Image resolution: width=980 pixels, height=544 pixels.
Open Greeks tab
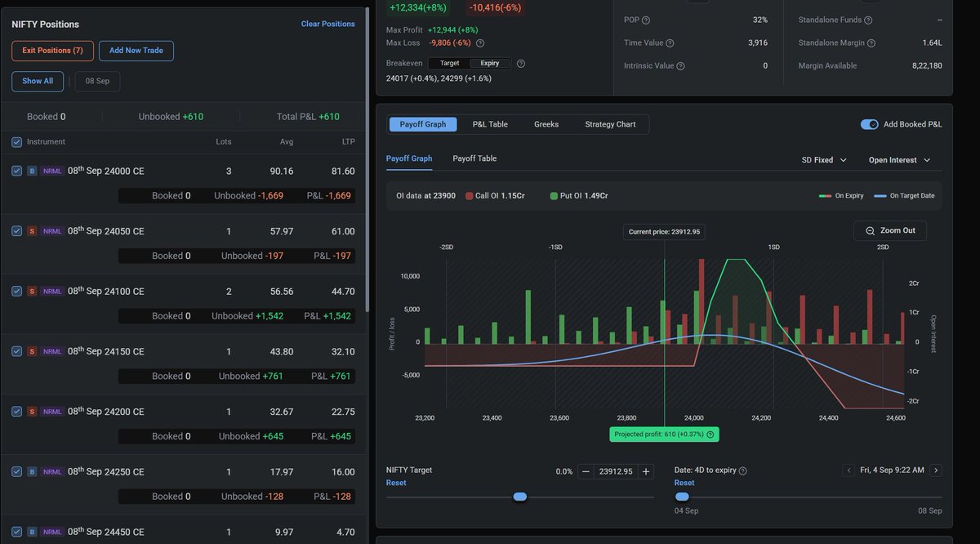coord(546,124)
